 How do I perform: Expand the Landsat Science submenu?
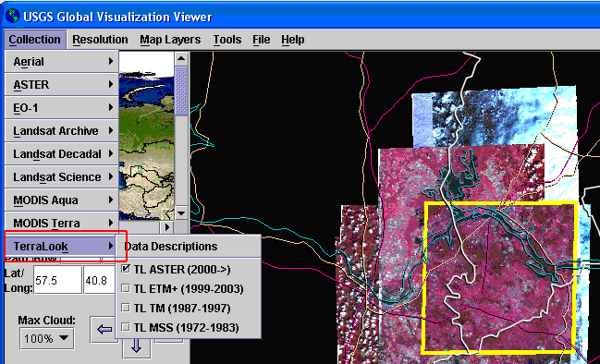[62, 177]
